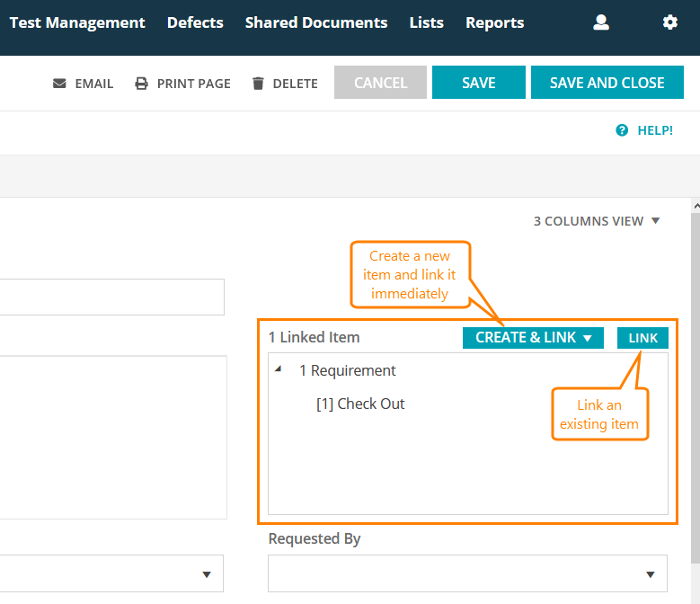
Task: Click the Link button for existing item
Action: click(x=642, y=338)
